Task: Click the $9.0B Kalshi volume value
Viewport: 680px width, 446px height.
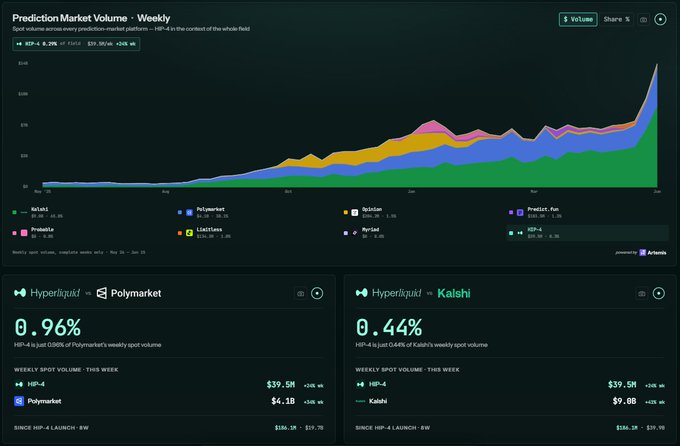Action: click(624, 401)
